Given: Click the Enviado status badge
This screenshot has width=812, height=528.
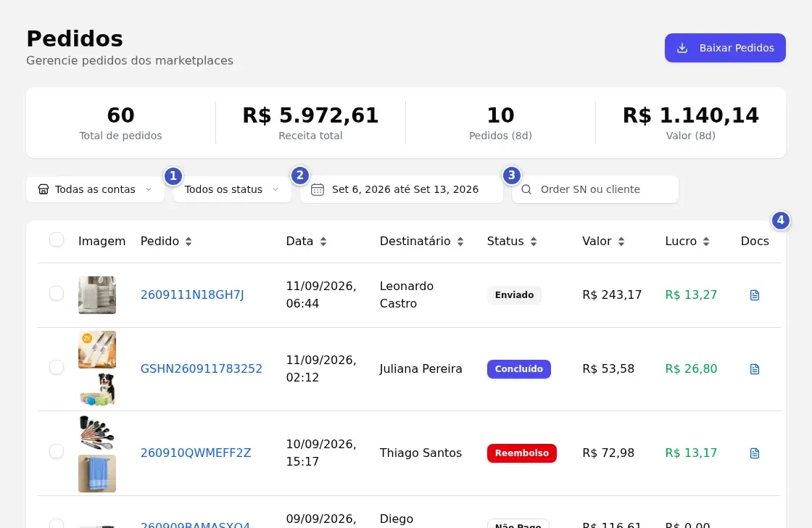Looking at the screenshot, I should tap(514, 295).
